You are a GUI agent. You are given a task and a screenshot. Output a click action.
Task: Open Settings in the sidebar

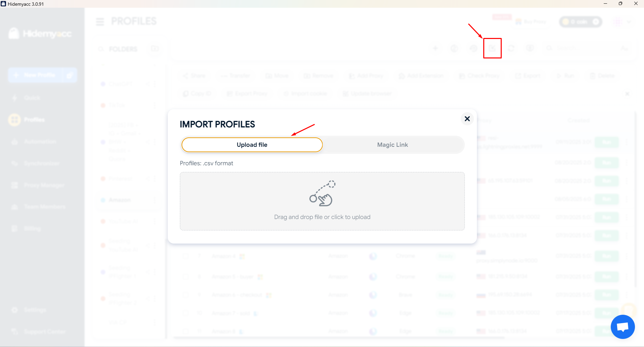[x=35, y=310]
